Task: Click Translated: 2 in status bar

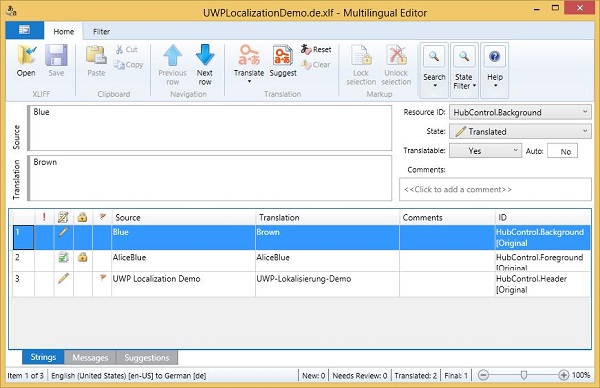Action: click(416, 375)
